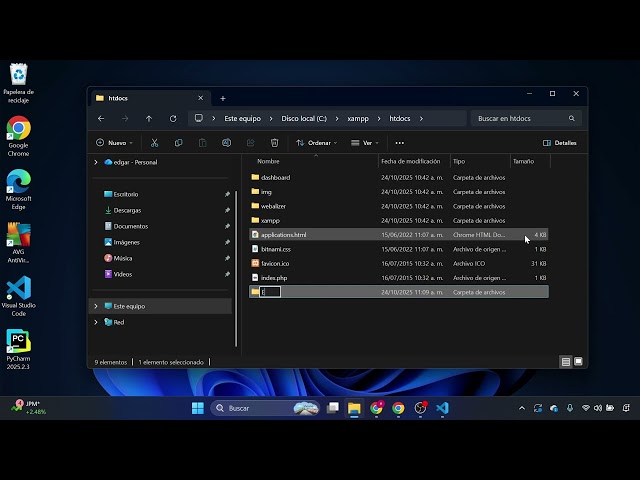Viewport: 640px width, 480px height.
Task: Open the Ordenar dropdown menu
Action: pyautogui.click(x=317, y=143)
